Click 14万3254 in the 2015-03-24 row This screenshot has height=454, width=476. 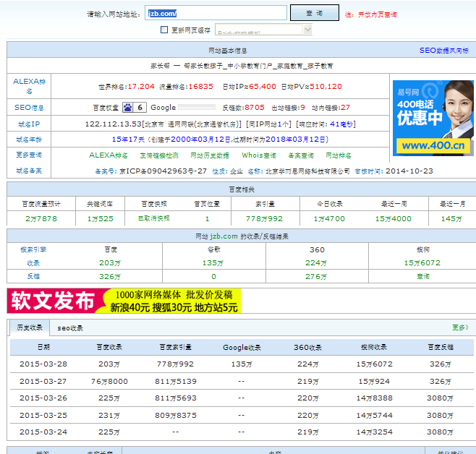point(375,432)
